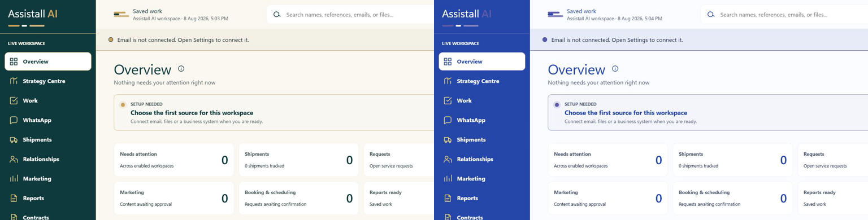Click Strategy Centre icon in blue sidebar
This screenshot has width=868, height=220.
448,81
